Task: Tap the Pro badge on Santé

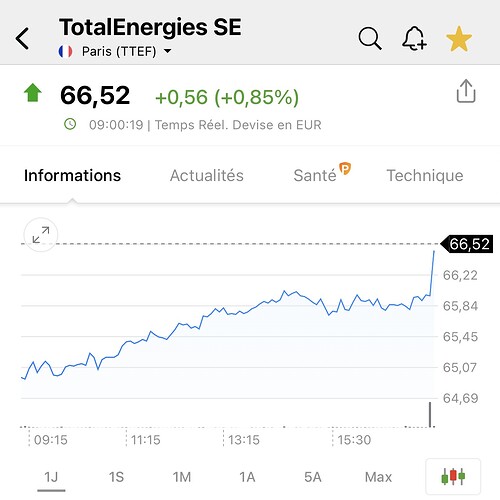Action: point(345,168)
